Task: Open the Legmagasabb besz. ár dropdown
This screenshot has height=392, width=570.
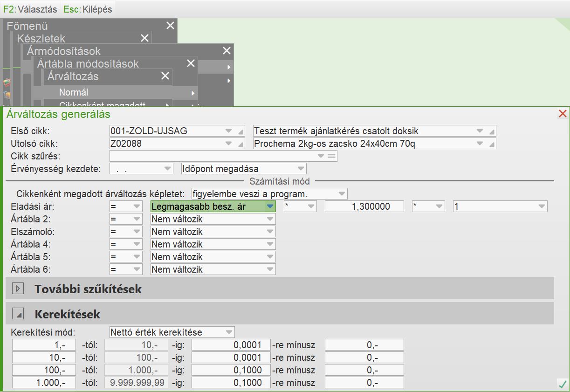Action: 270,206
